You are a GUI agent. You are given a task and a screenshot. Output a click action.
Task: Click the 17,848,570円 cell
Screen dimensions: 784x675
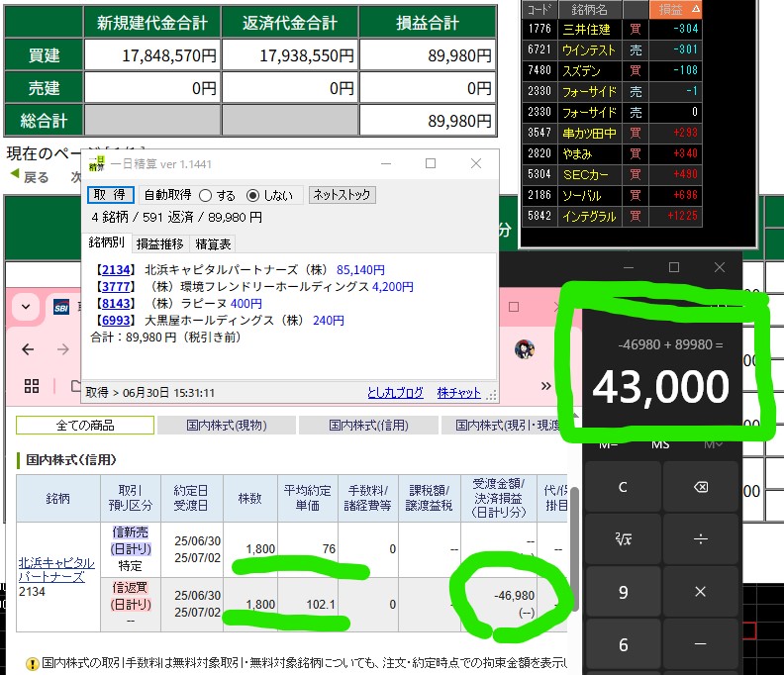[x=152, y=55]
